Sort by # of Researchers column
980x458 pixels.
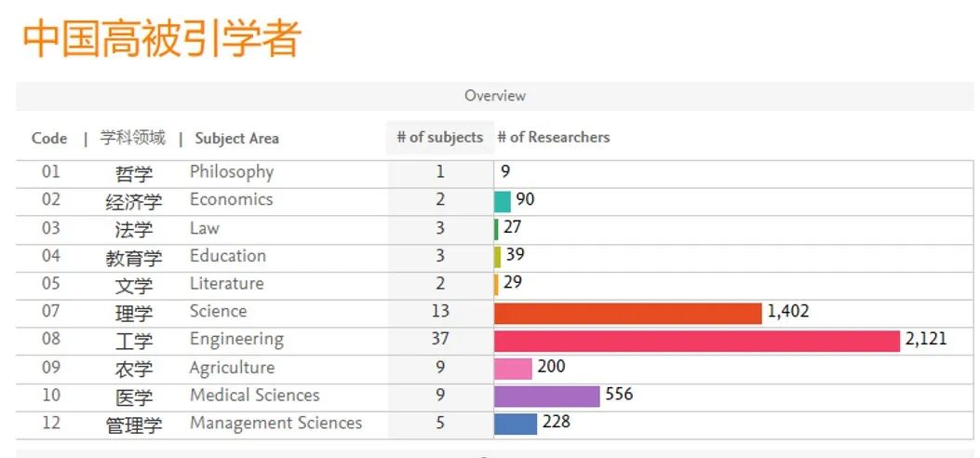point(554,138)
